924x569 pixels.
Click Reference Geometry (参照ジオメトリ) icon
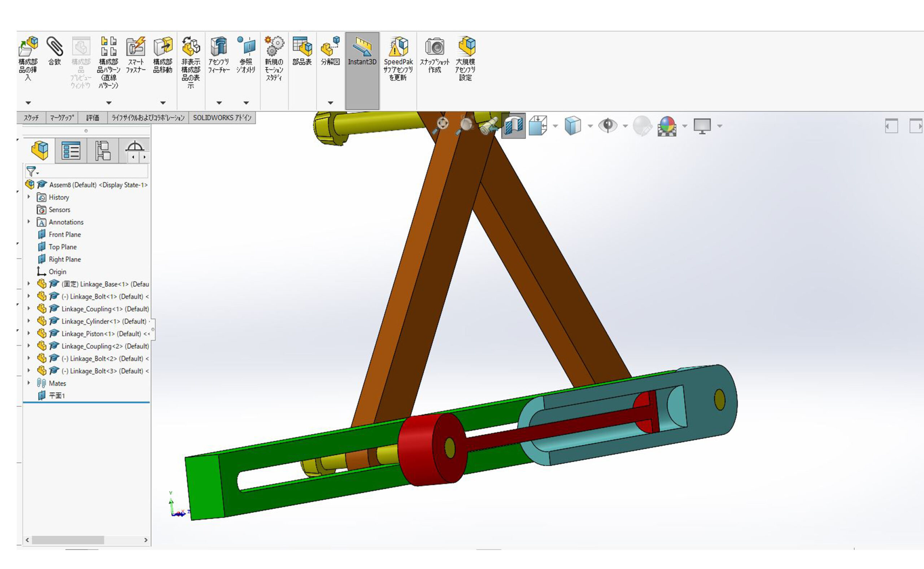(246, 46)
